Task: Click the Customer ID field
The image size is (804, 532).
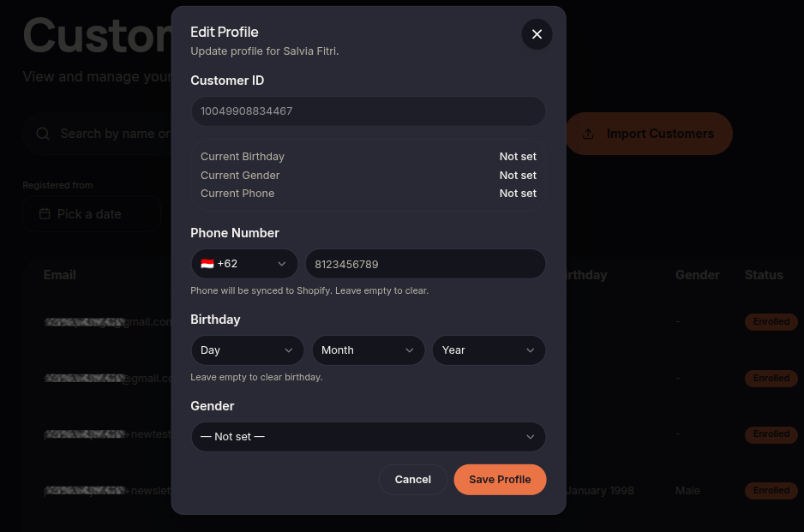Action: [369, 111]
